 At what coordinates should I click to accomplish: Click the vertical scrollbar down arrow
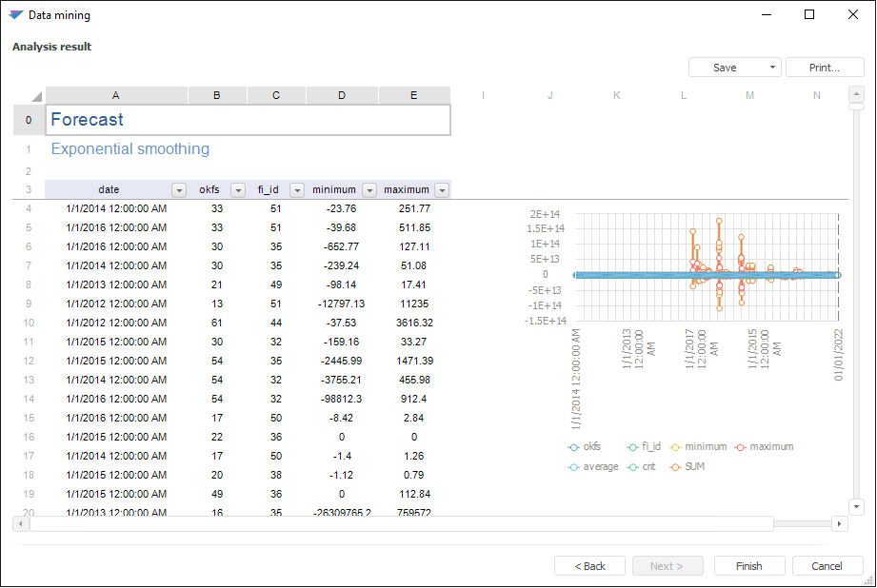tap(856, 507)
